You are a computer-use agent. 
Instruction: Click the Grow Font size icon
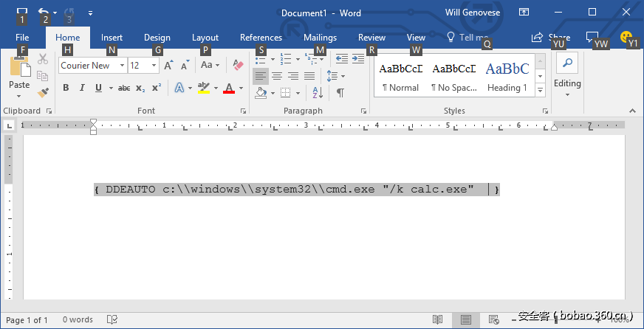168,66
